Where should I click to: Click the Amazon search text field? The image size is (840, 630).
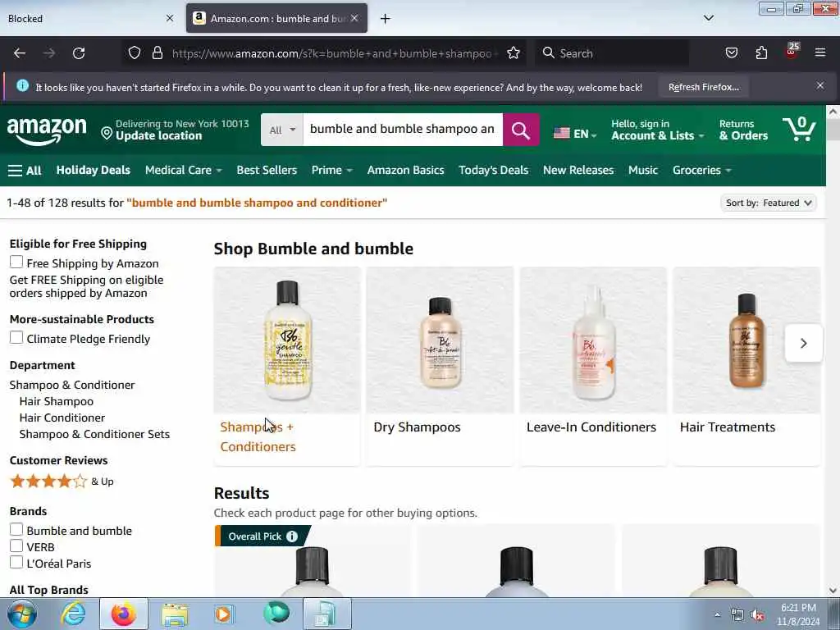click(x=402, y=130)
